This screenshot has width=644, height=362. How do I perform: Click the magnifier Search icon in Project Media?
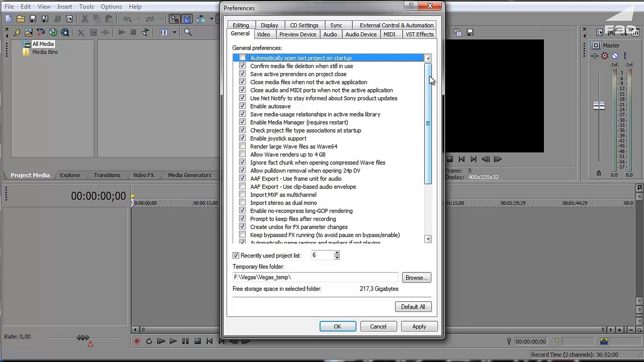coord(188,32)
